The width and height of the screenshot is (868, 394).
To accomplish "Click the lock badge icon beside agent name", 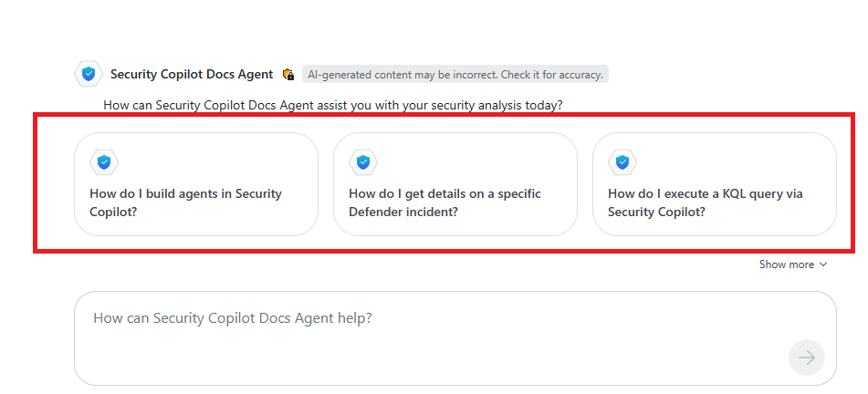I will point(288,74).
